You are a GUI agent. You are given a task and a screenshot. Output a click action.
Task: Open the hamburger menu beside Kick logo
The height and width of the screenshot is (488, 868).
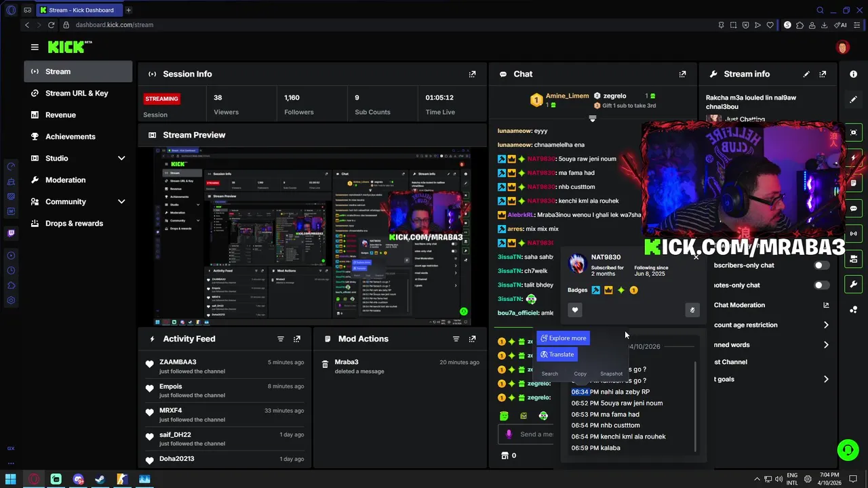click(x=35, y=47)
